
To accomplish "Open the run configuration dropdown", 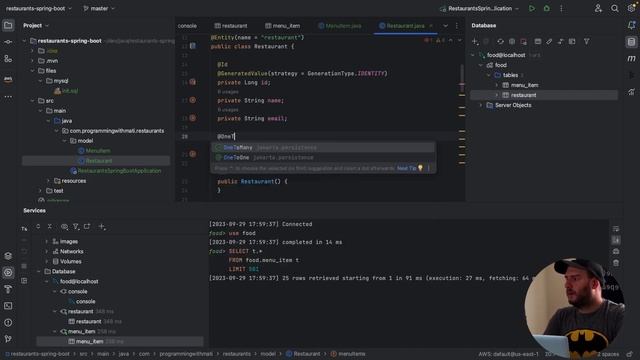I will pos(480,8).
